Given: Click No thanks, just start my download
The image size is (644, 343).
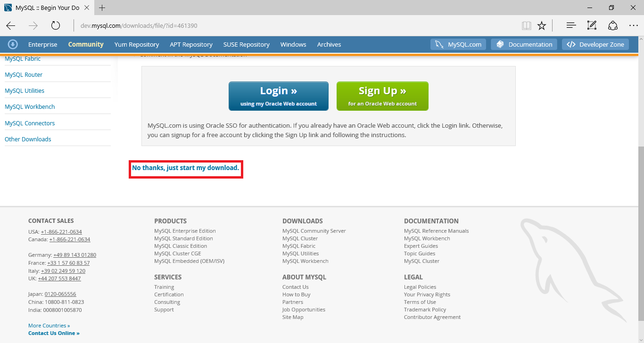Looking at the screenshot, I should 186,168.
